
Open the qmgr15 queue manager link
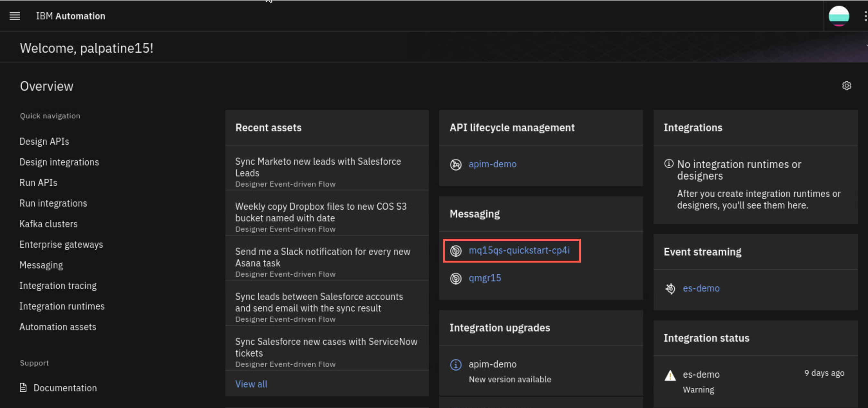(485, 278)
